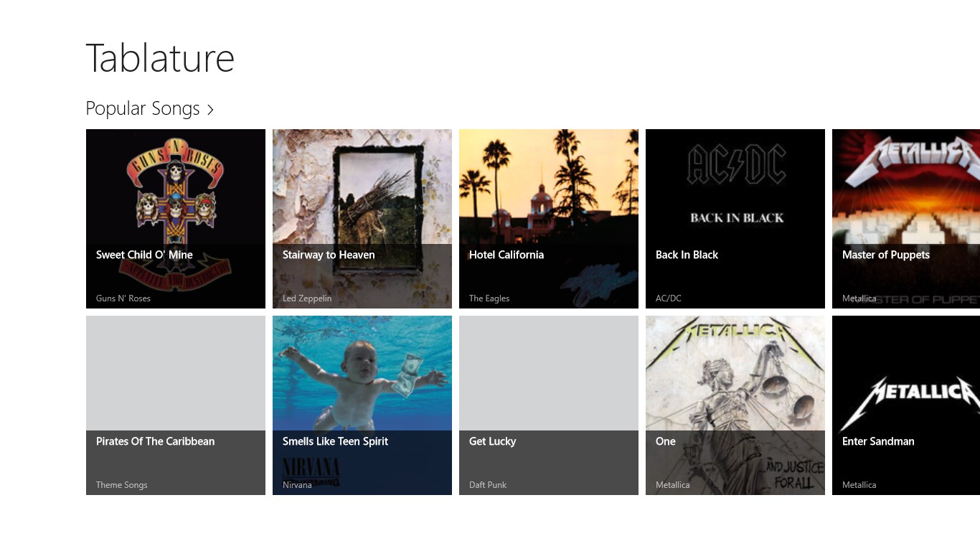The height and width of the screenshot is (551, 980).
Task: Open the Popular Songs section header
Action: (x=143, y=108)
